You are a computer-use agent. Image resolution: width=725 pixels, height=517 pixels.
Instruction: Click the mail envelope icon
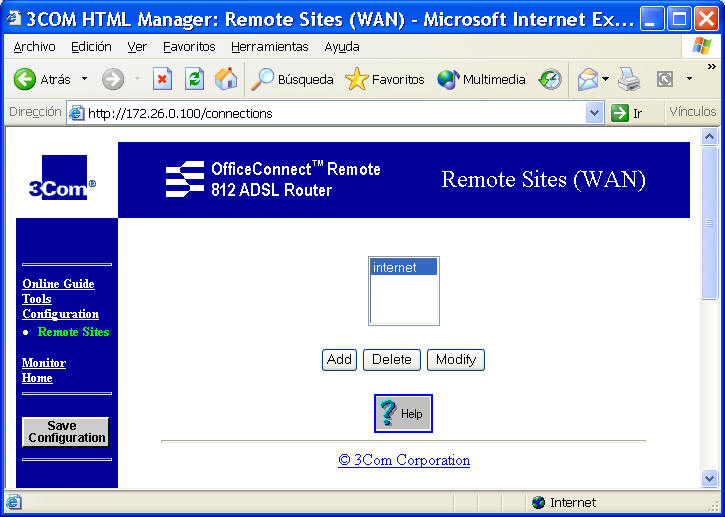coord(588,79)
